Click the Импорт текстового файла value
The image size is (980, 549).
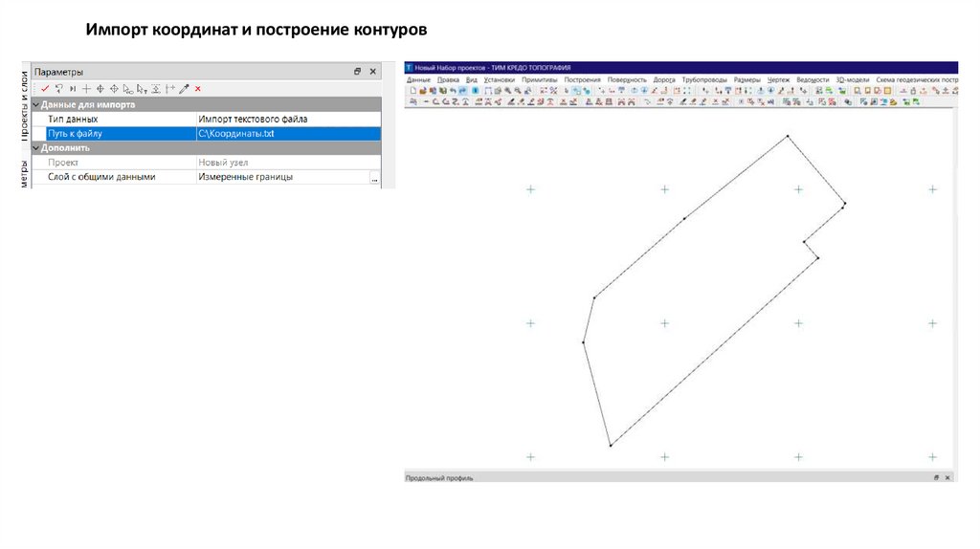tap(253, 119)
